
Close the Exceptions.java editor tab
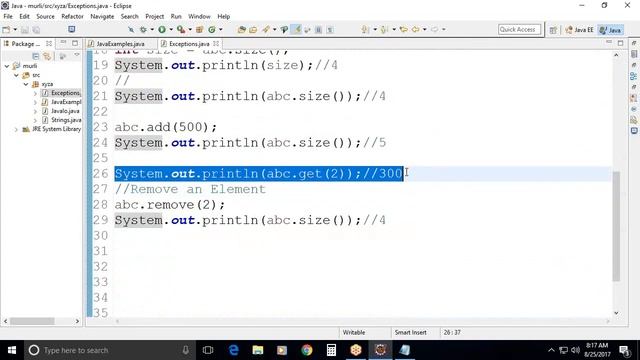[x=216, y=43]
